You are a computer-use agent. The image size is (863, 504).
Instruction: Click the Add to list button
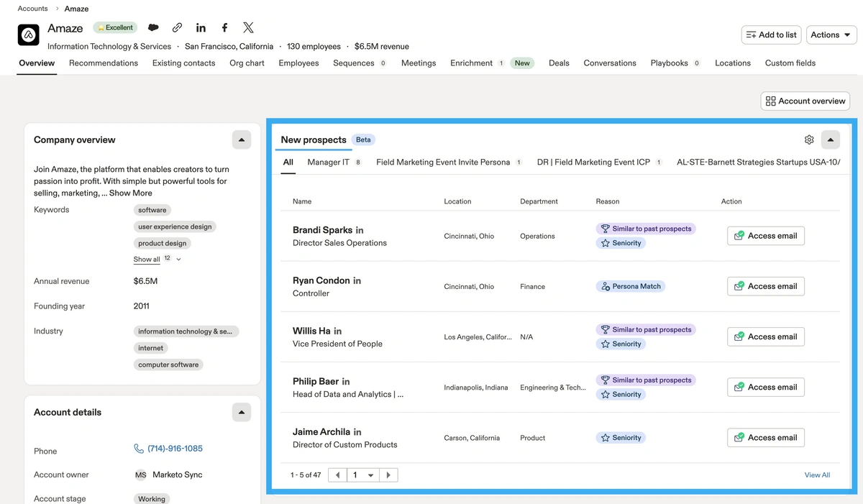coord(772,35)
